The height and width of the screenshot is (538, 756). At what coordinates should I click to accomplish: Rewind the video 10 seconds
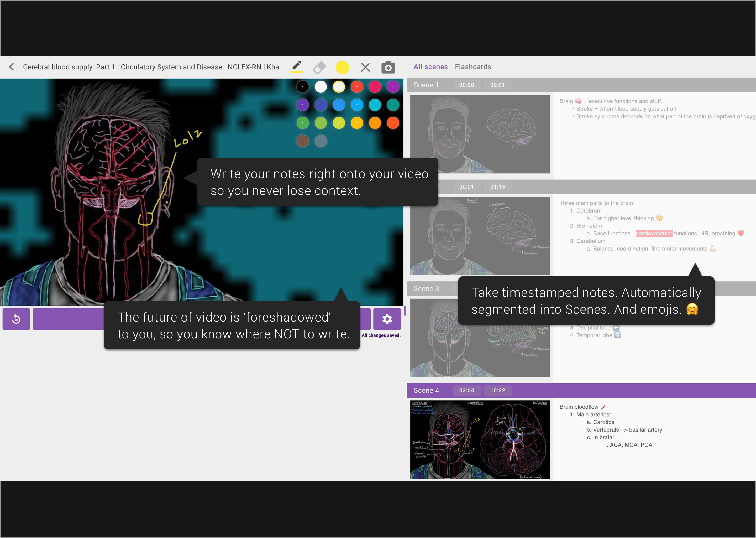tap(16, 319)
